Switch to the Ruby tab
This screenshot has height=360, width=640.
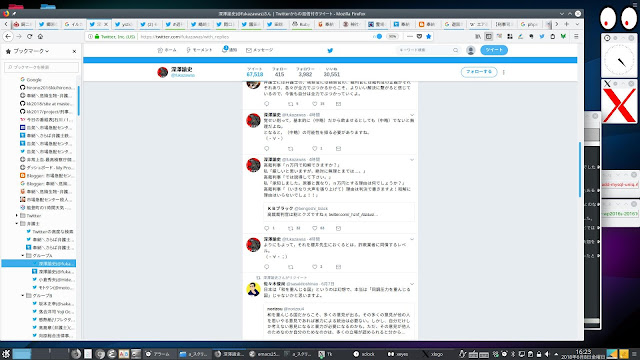click(x=302, y=24)
